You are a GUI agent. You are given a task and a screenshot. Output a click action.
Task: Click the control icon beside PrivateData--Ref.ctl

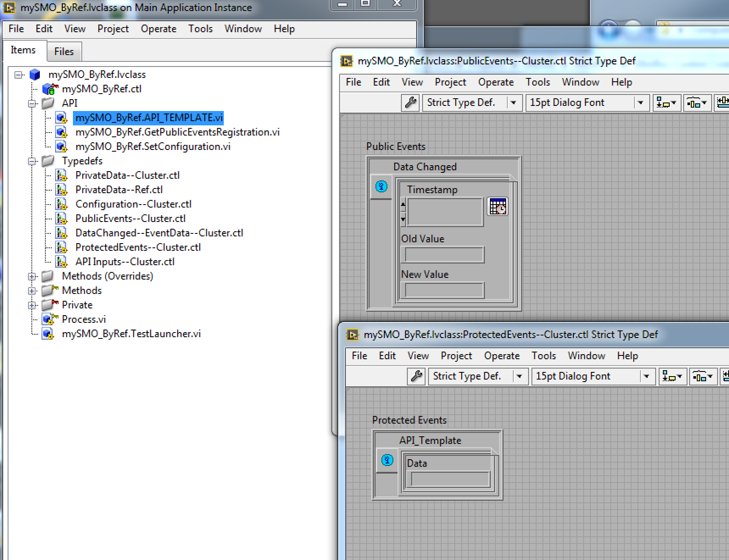point(62,190)
